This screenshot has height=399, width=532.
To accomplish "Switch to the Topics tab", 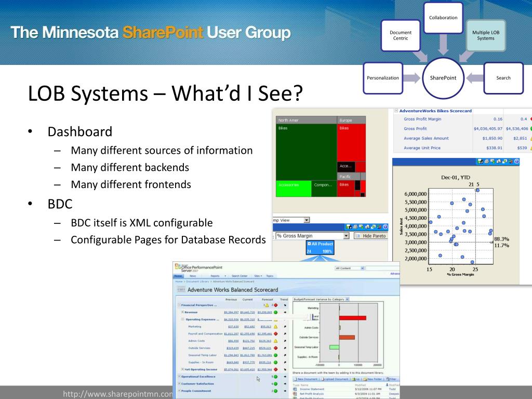I will coord(270,276).
